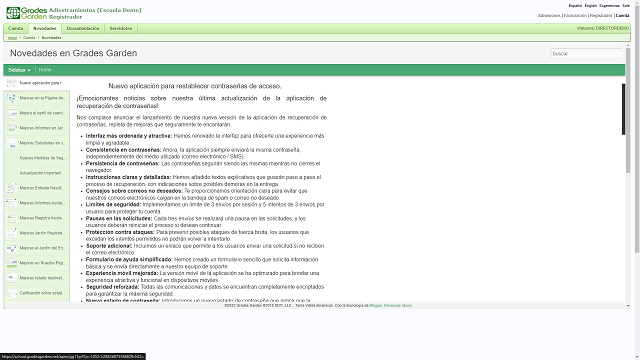
Task: Click the Home link in green bar
Action: pos(45,70)
